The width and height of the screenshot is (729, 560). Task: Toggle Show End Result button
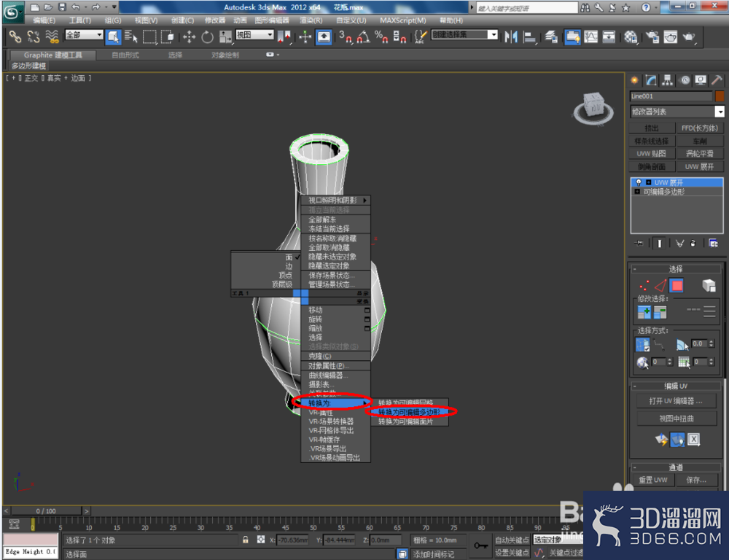tap(659, 244)
